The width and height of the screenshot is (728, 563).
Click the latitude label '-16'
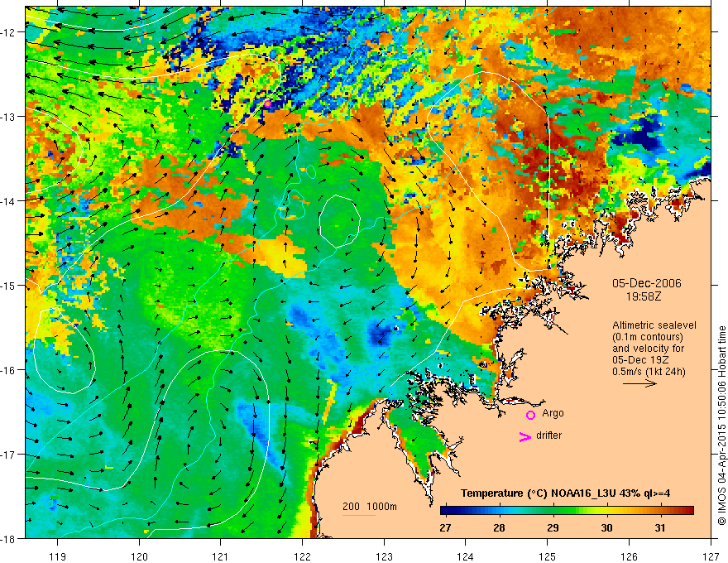(9, 370)
